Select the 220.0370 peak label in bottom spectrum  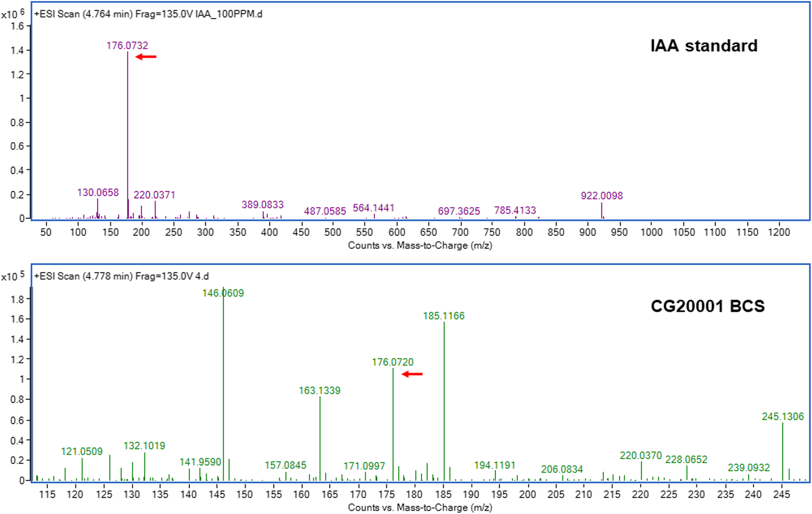tap(641, 456)
